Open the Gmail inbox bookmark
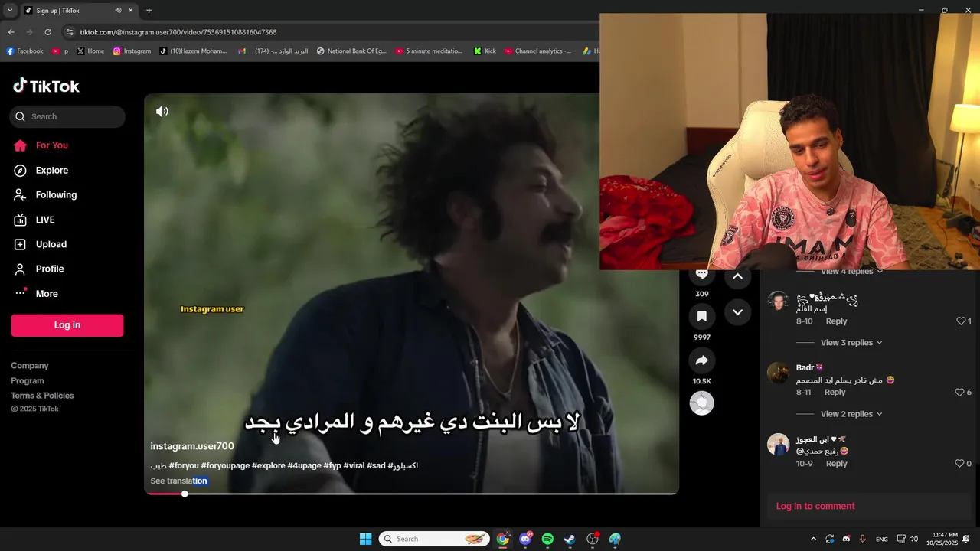980x551 pixels. point(273,51)
